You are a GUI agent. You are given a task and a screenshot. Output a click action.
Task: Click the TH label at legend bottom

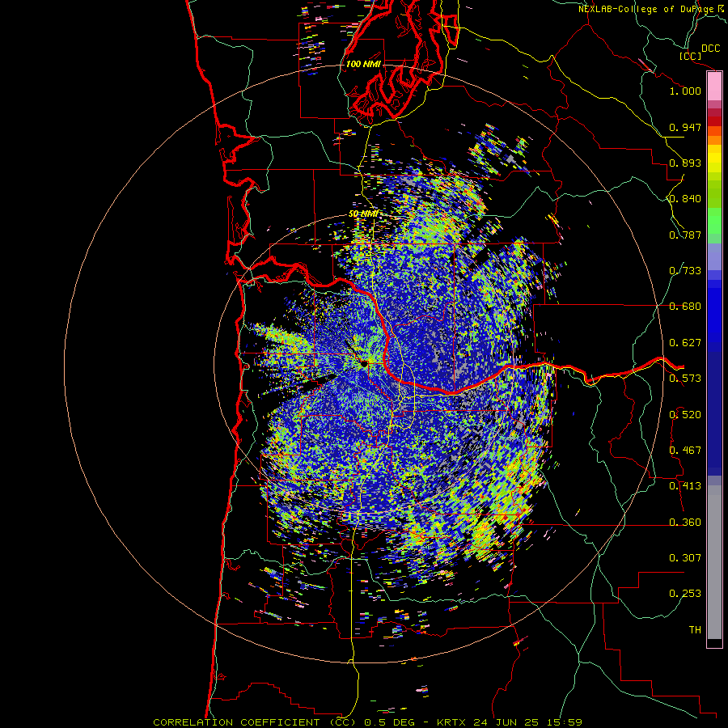[x=695, y=630]
